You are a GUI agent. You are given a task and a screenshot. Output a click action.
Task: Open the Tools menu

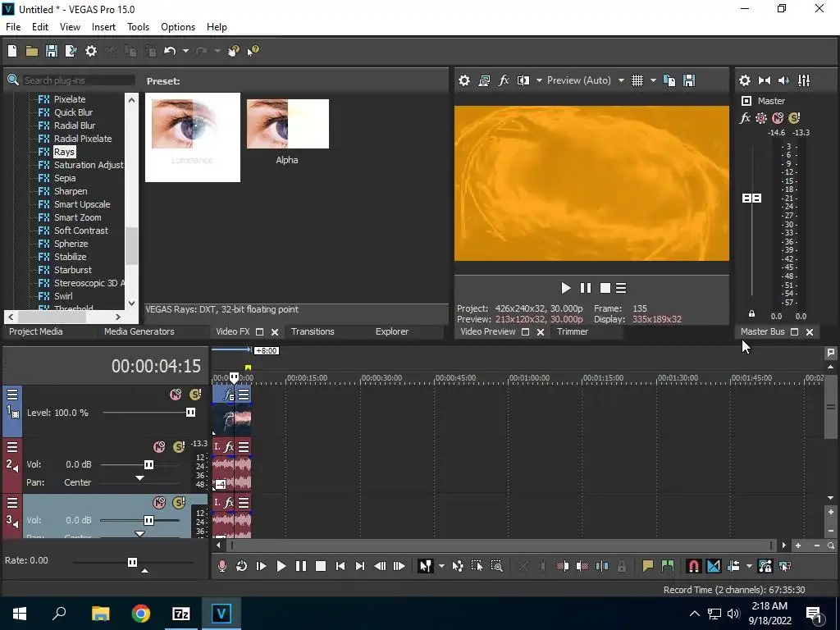tap(138, 27)
